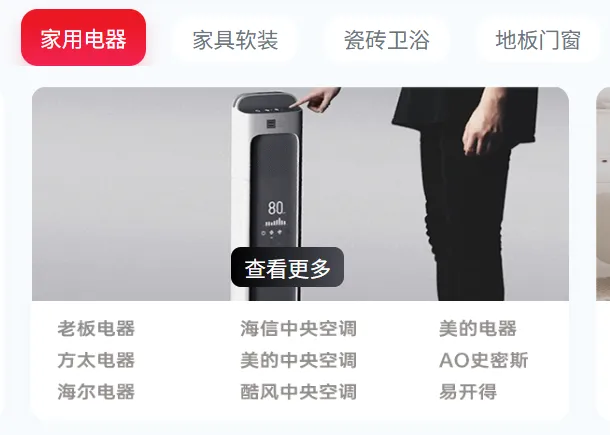
Task: Visit the 易开得 brand link
Action: 468,391
